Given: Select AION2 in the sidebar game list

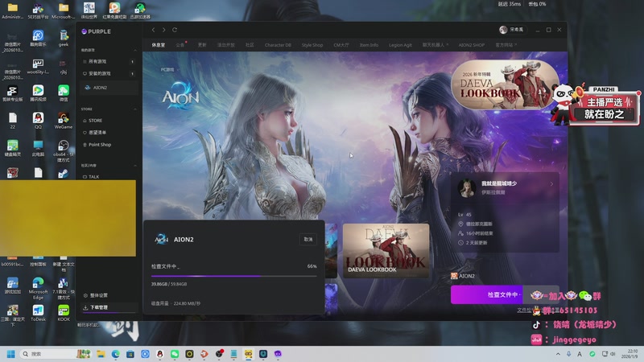Looking at the screenshot, I should pos(109,88).
